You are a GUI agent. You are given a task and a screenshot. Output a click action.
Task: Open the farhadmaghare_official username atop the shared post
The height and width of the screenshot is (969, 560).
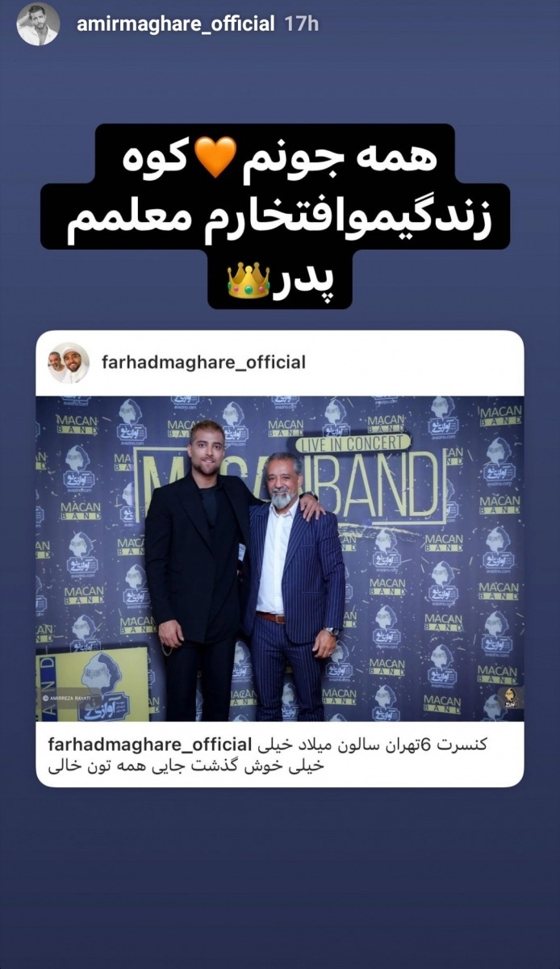(x=204, y=363)
